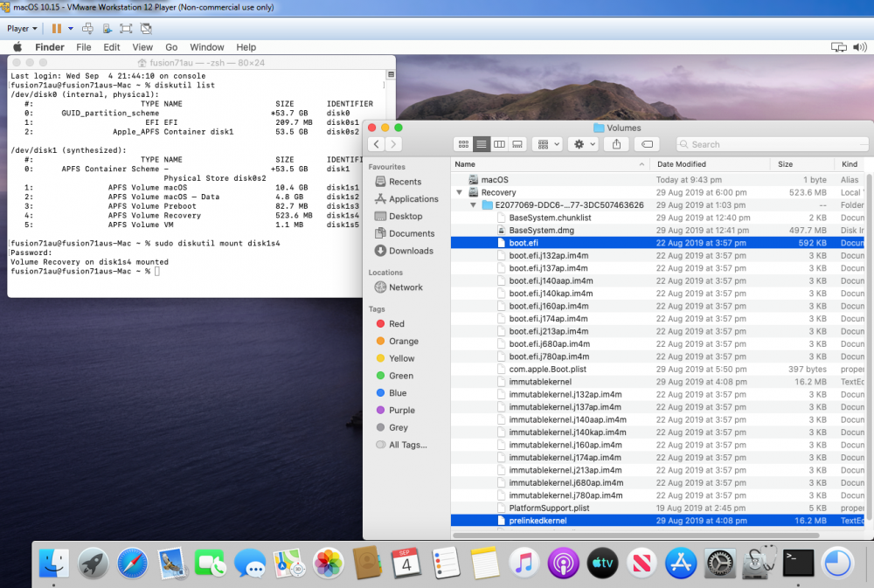Open System Preferences from the Dock
874x588 pixels.
coord(719,564)
